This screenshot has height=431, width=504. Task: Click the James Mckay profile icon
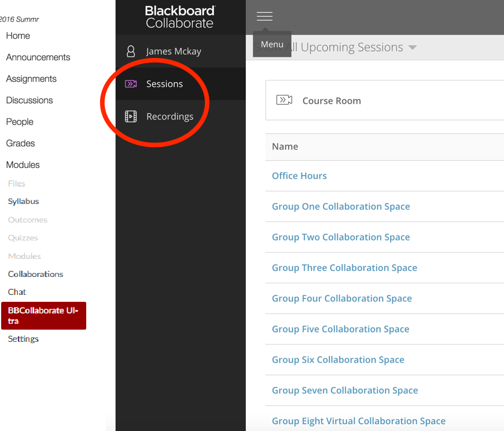coord(131,51)
